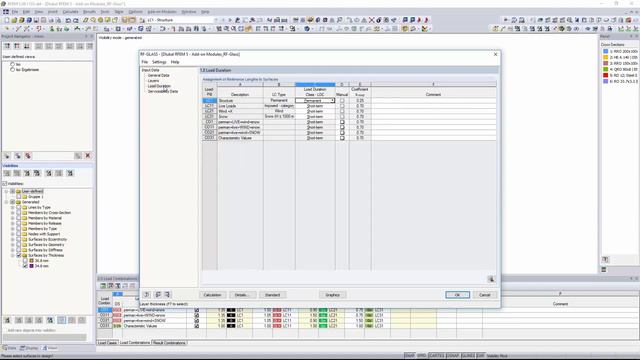Click the Details... button
This screenshot has height=360, width=640.
(242, 295)
